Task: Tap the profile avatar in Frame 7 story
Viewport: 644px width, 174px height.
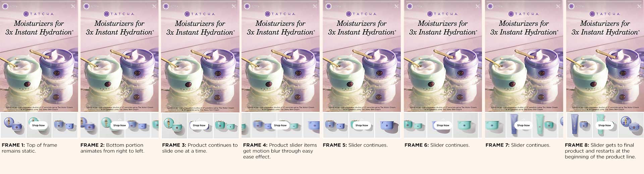Action: [490, 6]
